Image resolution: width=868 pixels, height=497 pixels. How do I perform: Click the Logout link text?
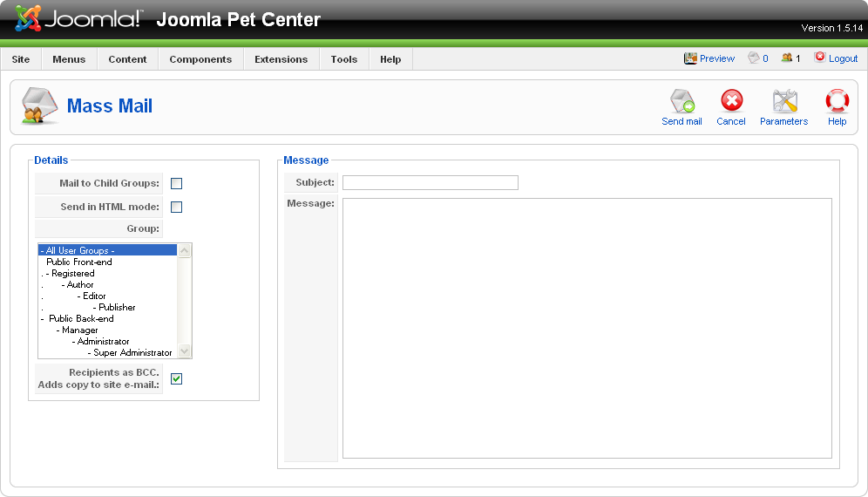tap(843, 58)
